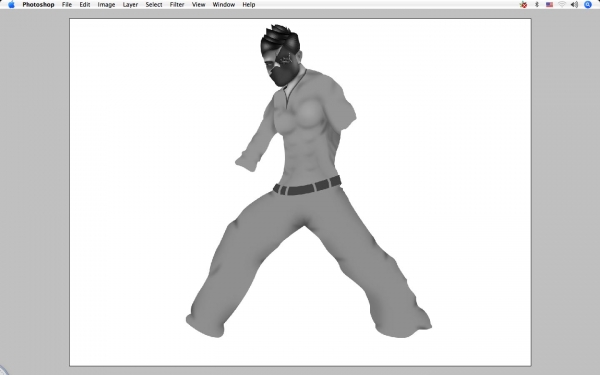
Task: Open the Layer menu
Action: (130, 5)
